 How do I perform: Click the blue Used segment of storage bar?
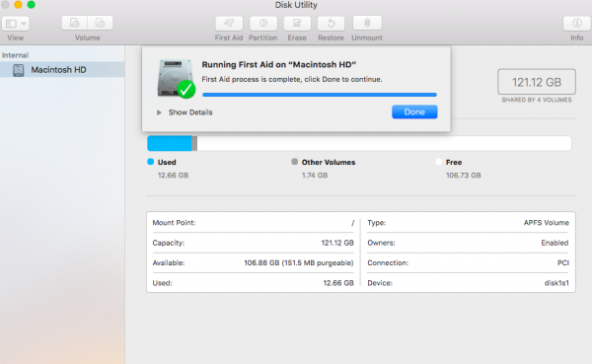[x=169, y=143]
